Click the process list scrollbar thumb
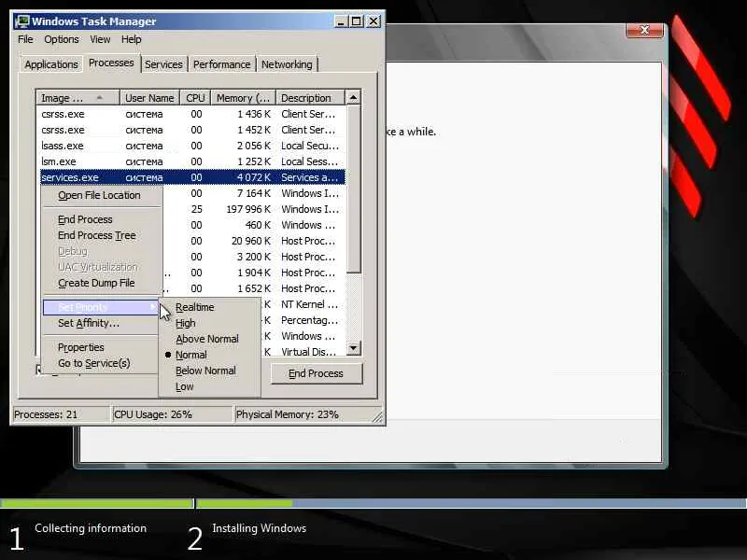 coord(353,189)
